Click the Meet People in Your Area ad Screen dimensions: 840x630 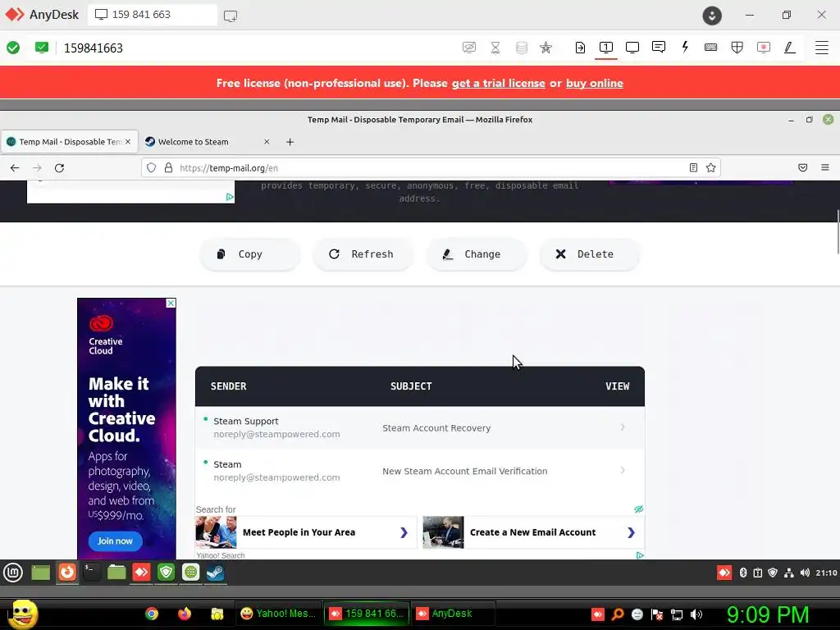tap(306, 532)
